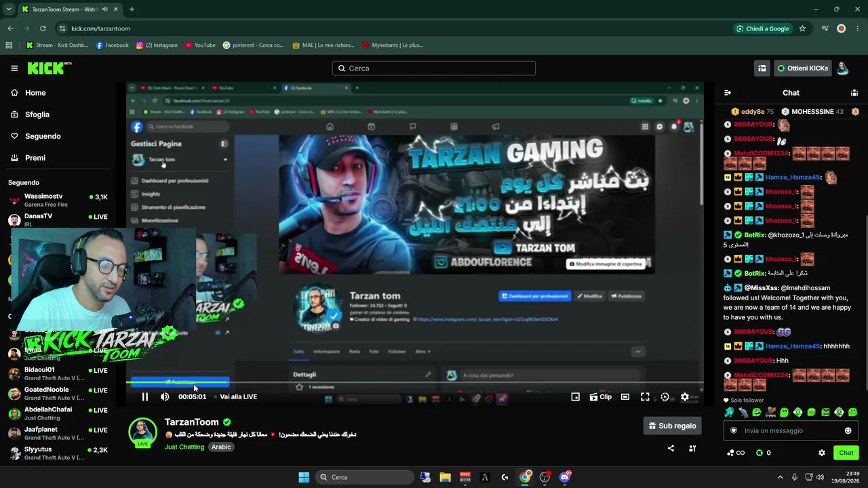Open the GoatedNoobie followed channel

[x=58, y=393]
